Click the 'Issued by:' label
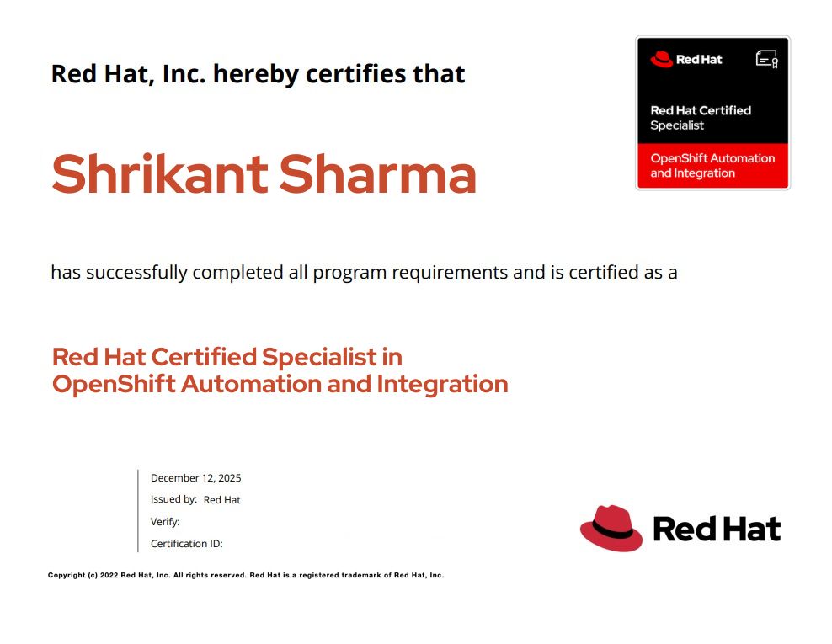This screenshot has width=832, height=644. [x=173, y=499]
